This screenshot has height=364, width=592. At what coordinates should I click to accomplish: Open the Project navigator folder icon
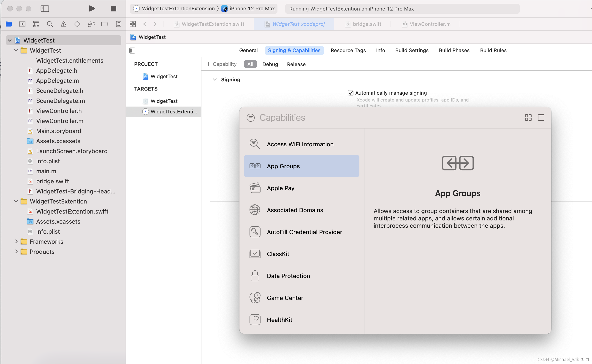click(9, 24)
